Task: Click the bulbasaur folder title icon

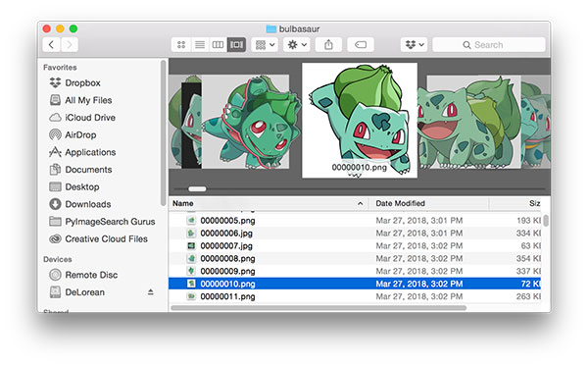Action: [271, 28]
